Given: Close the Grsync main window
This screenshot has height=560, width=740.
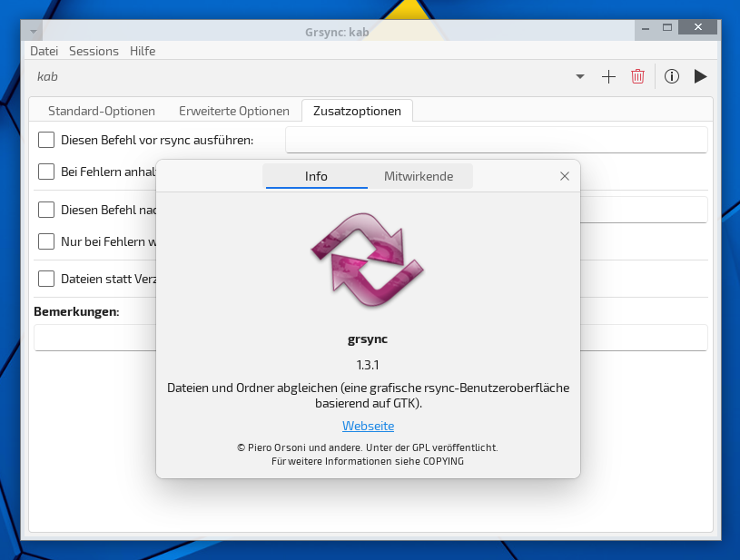Looking at the screenshot, I should (698, 27).
